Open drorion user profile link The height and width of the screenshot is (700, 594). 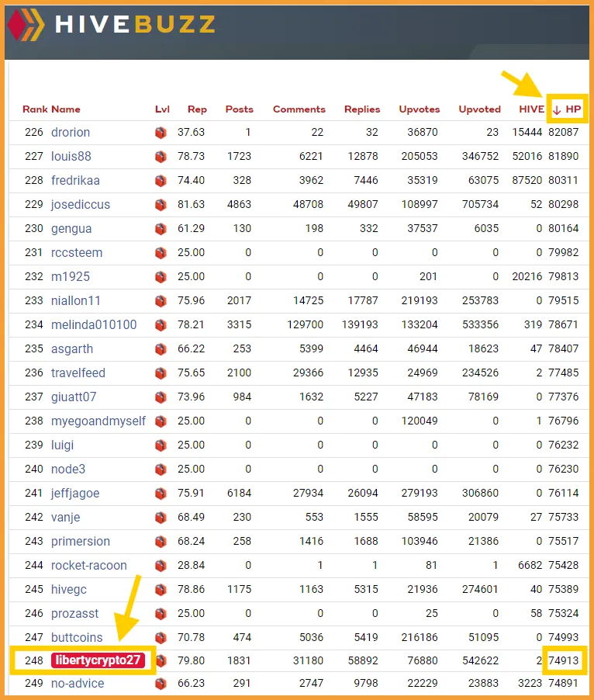tap(71, 132)
